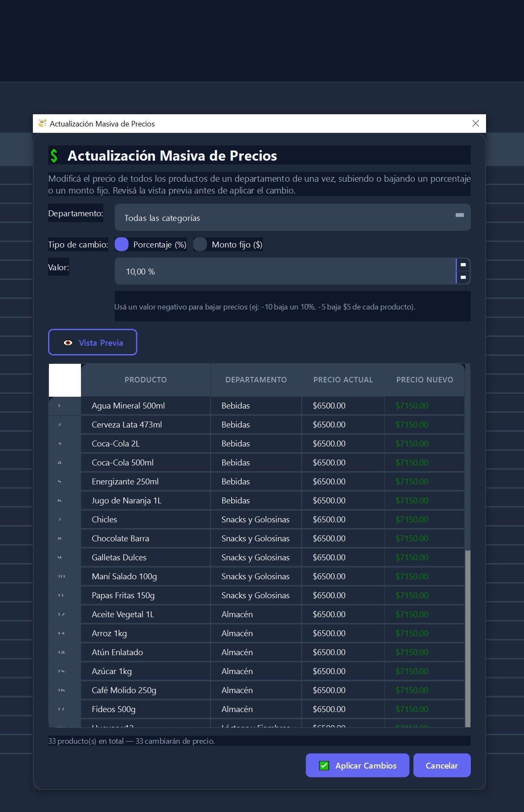Click the PRECIO ACTUAL column header
The width and height of the screenshot is (524, 812).
tap(343, 380)
